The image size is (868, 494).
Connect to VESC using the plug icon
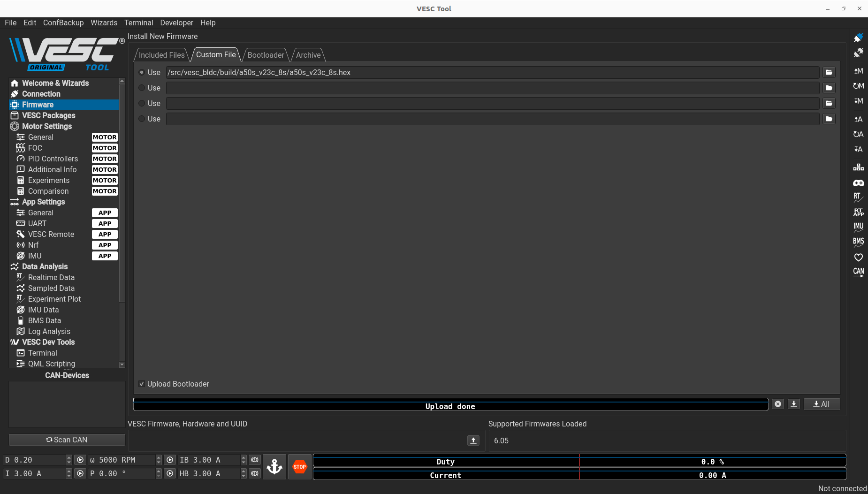[x=859, y=38]
